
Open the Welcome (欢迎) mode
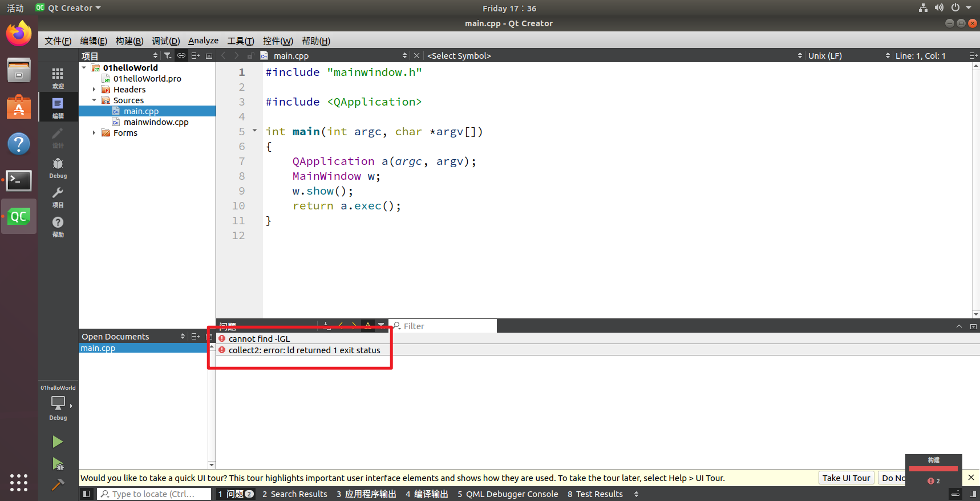[58, 78]
